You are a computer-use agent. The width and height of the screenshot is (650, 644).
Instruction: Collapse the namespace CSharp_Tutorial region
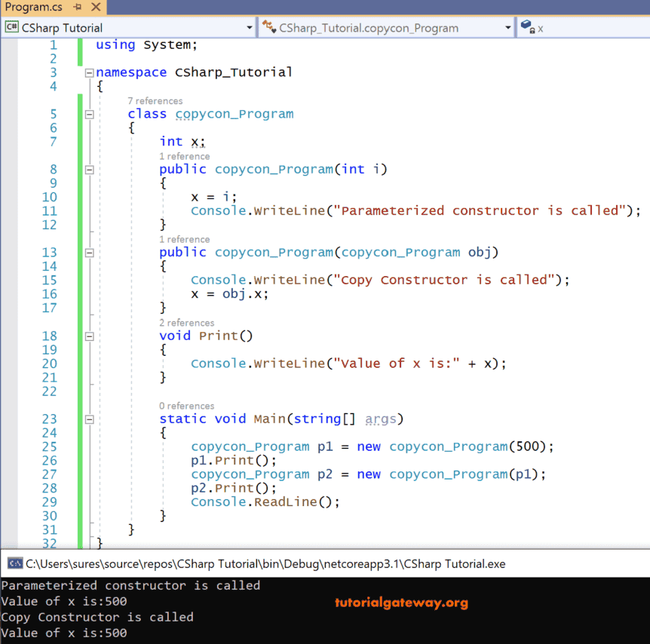[88, 72]
